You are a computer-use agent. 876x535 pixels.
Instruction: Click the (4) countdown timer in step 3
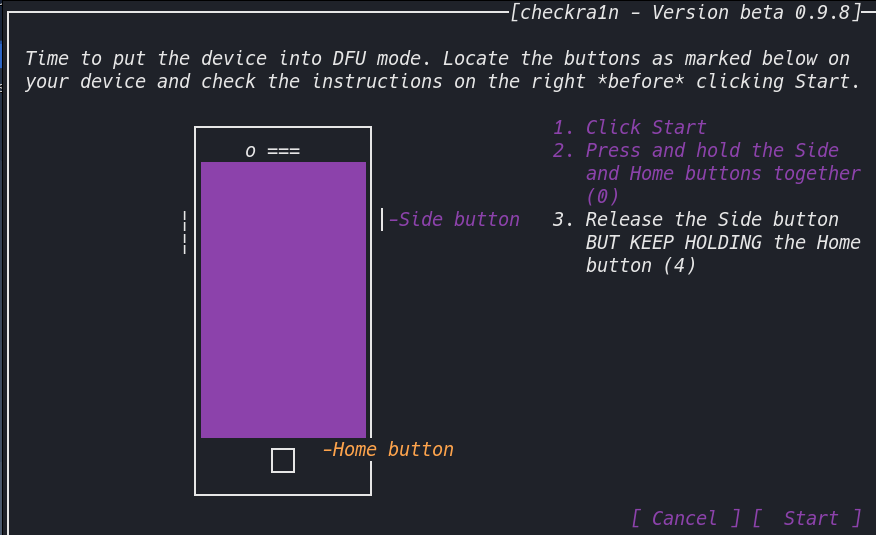(x=679, y=265)
